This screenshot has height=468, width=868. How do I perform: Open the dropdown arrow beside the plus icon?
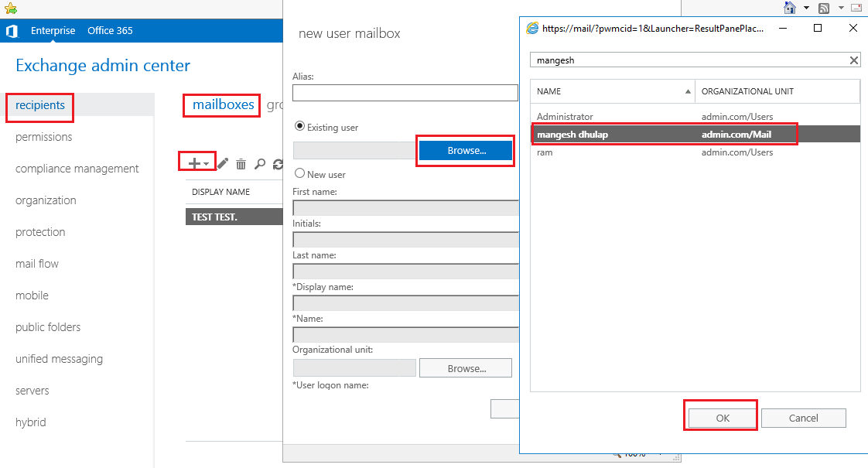(206, 164)
